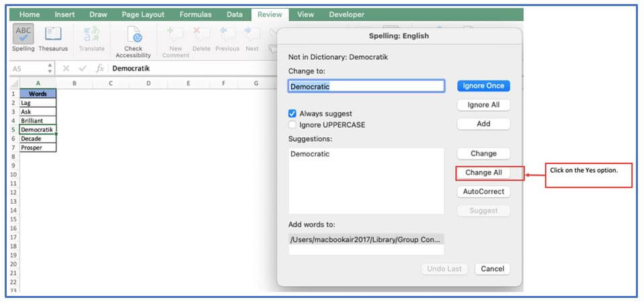Open the Name Box stepper for A5
Screen dimensions: 644x304
tap(50, 69)
